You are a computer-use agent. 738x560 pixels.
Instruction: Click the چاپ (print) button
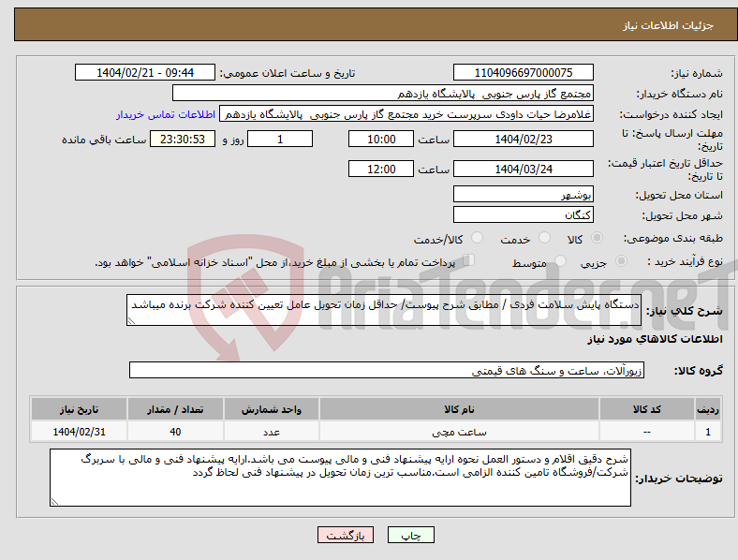point(410,535)
